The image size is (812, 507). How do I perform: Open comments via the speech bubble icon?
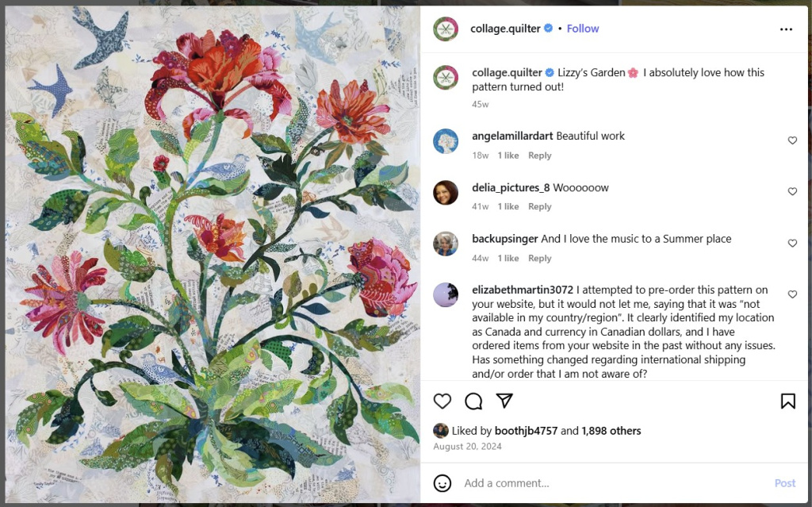(473, 401)
